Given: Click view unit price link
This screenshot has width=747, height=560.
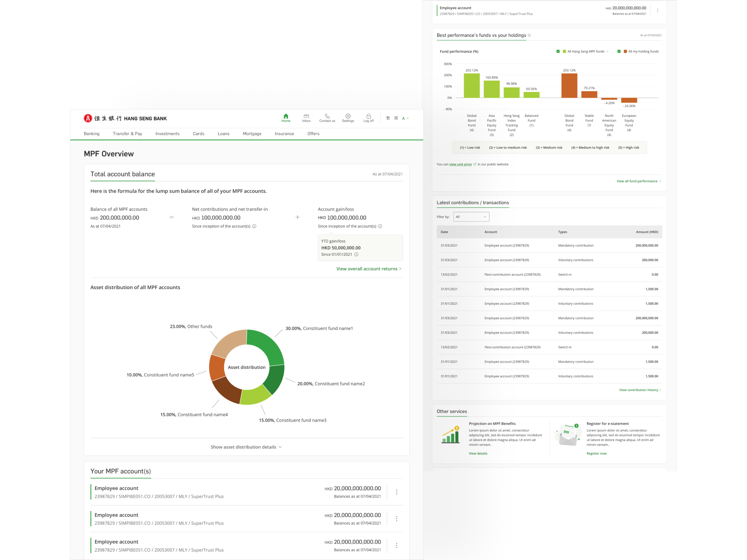Looking at the screenshot, I should (460, 164).
